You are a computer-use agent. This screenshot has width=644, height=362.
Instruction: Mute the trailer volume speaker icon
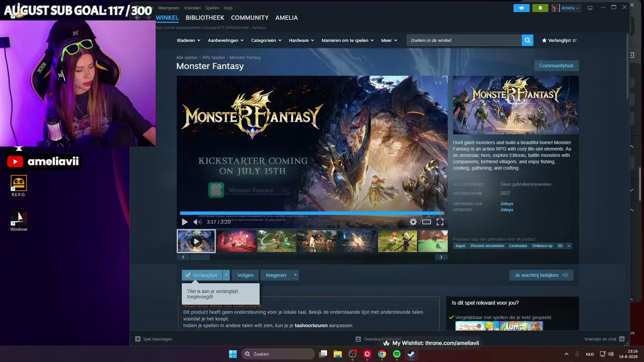coord(197,222)
